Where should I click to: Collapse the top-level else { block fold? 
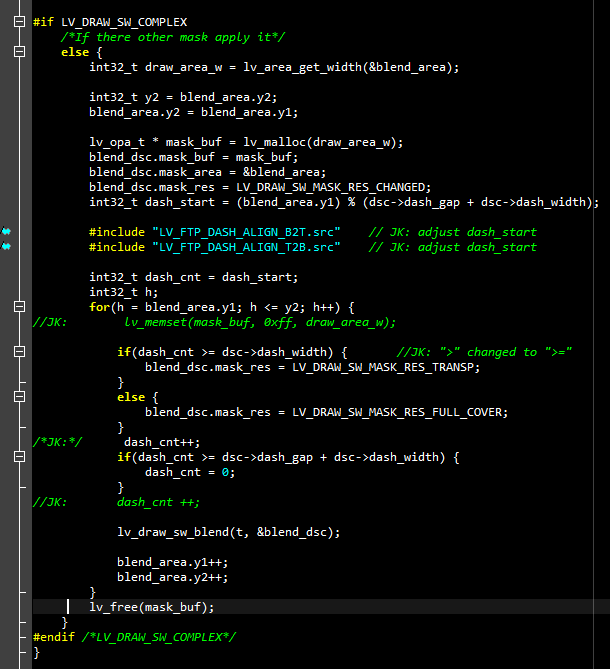pos(19,52)
